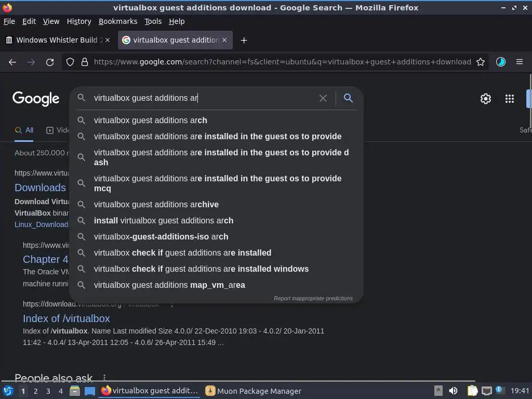Open the tracking protection shield icon

pyautogui.click(x=70, y=62)
